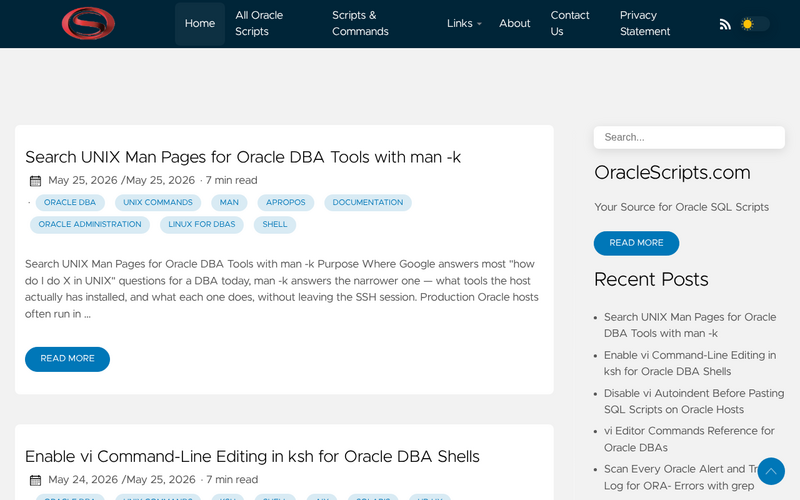Open recent post Scan Every Oracle Alert
Viewport: 800px width, 500px height.
click(x=680, y=478)
